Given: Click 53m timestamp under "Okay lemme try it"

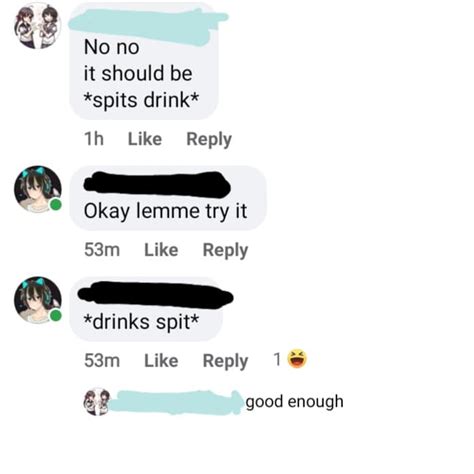Looking at the screenshot, I should click(102, 250).
